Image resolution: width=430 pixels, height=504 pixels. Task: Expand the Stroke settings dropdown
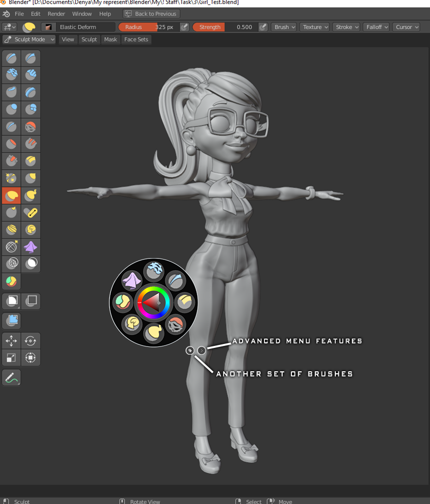(347, 27)
